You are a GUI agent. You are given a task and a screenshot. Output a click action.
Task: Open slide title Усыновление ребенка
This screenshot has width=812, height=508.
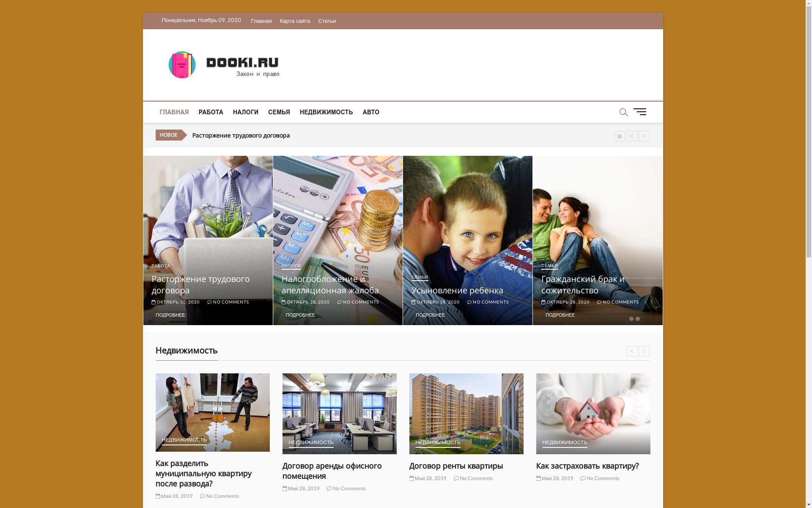point(457,290)
